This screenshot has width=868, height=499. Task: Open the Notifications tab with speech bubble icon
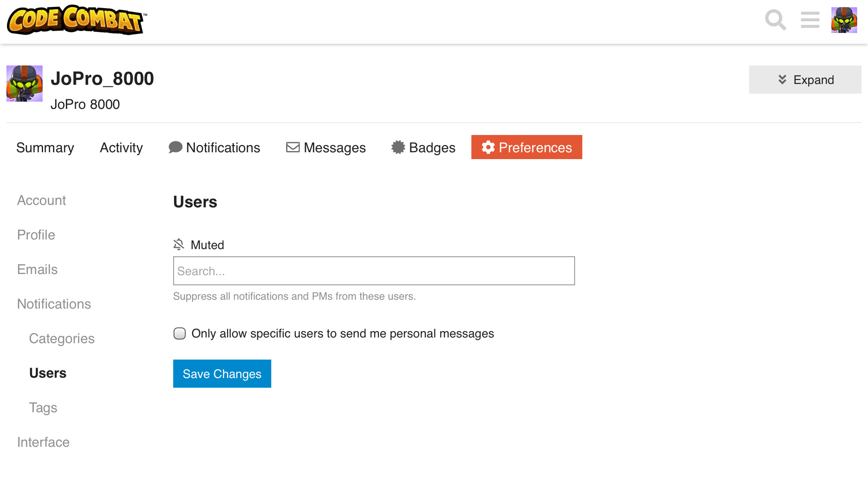coord(214,147)
